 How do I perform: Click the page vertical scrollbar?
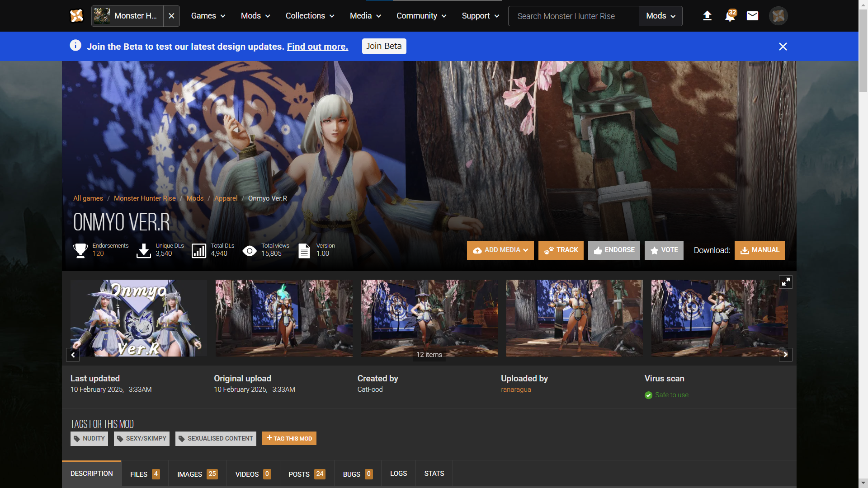(863, 50)
